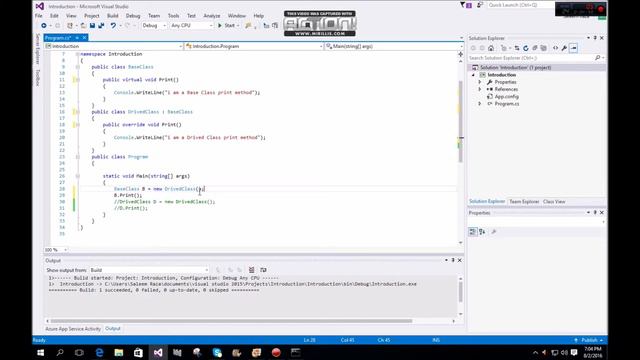The width and height of the screenshot is (640, 360).
Task: Click the Property Pages wrench in Properties panel
Action: point(493,232)
